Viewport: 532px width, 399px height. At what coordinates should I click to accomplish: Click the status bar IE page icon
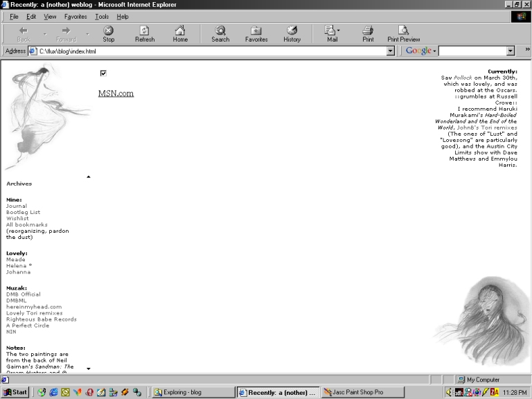[5, 380]
